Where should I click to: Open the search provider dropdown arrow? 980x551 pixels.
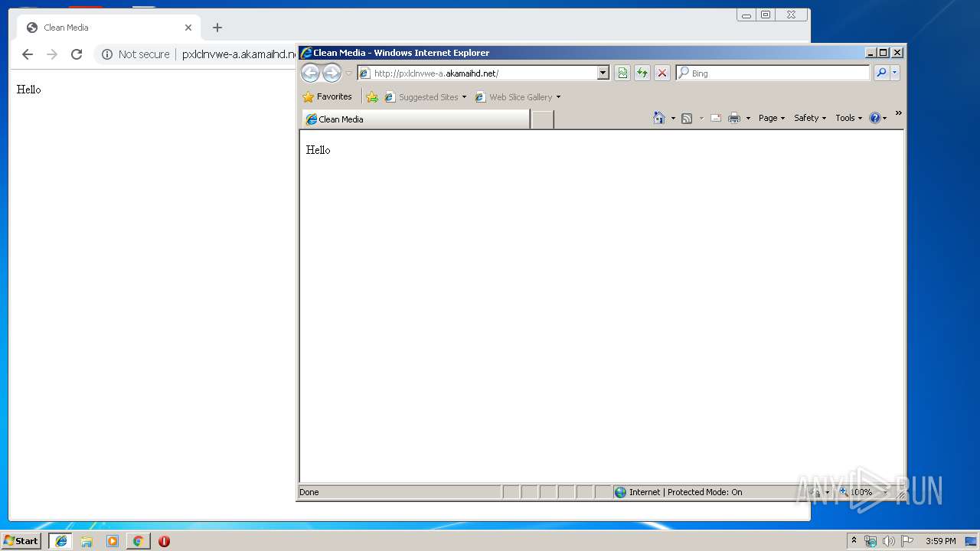894,73
